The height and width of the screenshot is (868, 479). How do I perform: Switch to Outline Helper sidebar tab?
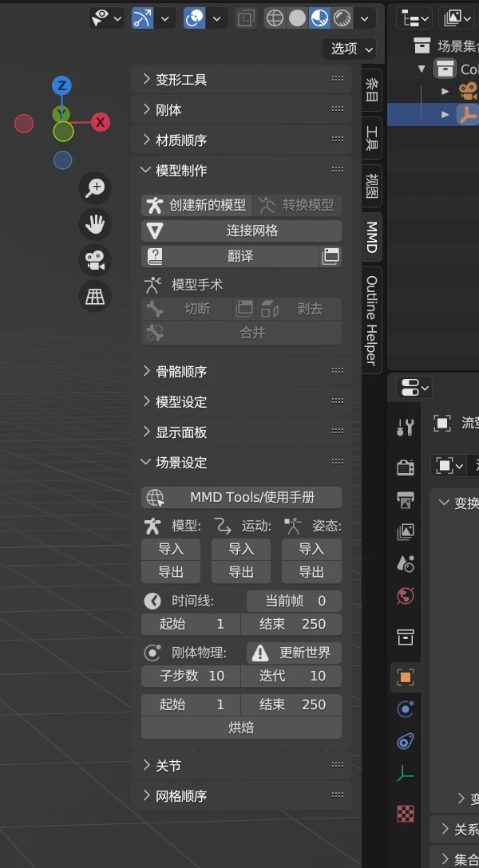pos(372,321)
